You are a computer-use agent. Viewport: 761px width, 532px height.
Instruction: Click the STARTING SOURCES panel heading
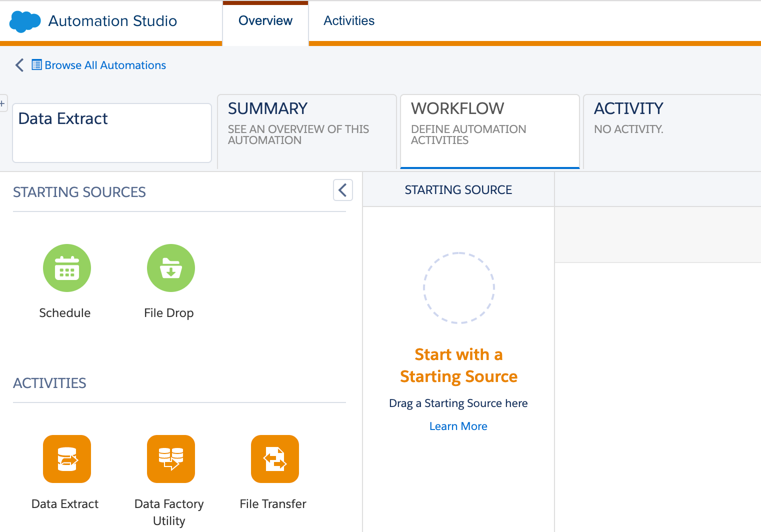79,192
